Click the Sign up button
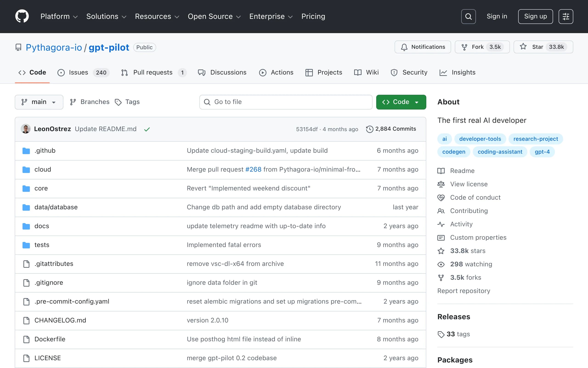Image resolution: width=588 pixels, height=368 pixels. coord(535,16)
